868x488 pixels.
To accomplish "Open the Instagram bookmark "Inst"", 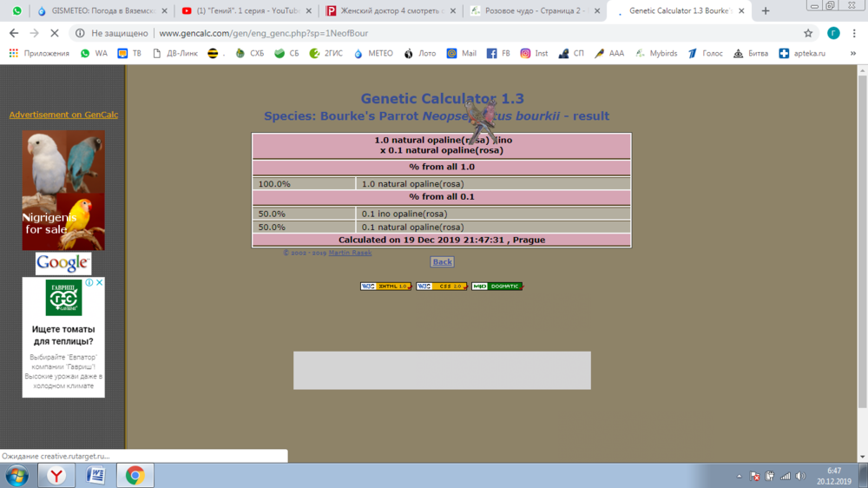I will click(x=534, y=53).
